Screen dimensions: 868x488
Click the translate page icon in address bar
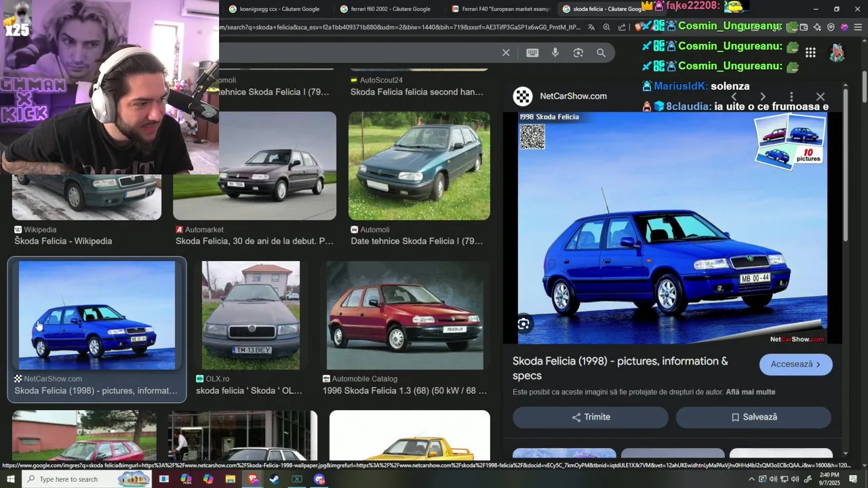(591, 28)
